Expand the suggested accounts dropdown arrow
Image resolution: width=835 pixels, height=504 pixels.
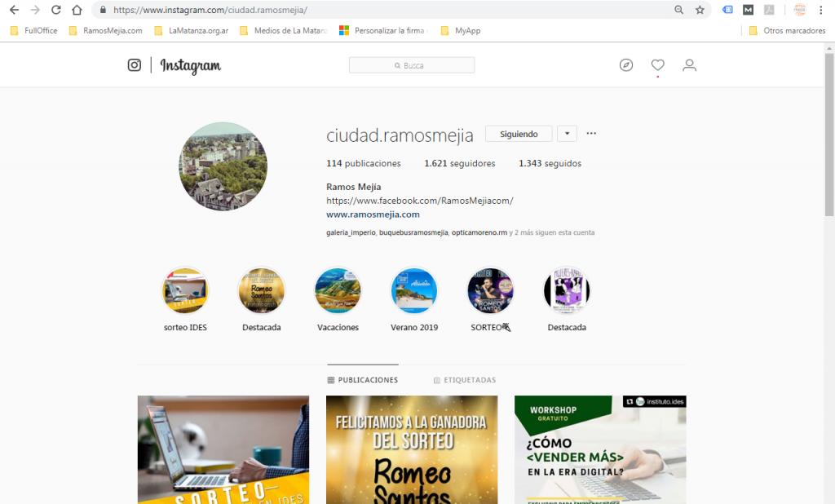tap(568, 134)
